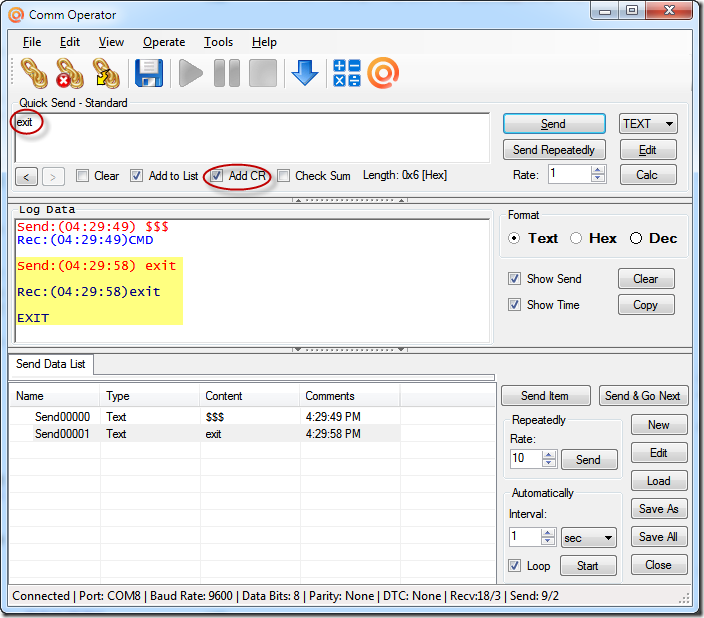This screenshot has width=704, height=618.
Task: Click the Content column header
Action: coord(249,396)
